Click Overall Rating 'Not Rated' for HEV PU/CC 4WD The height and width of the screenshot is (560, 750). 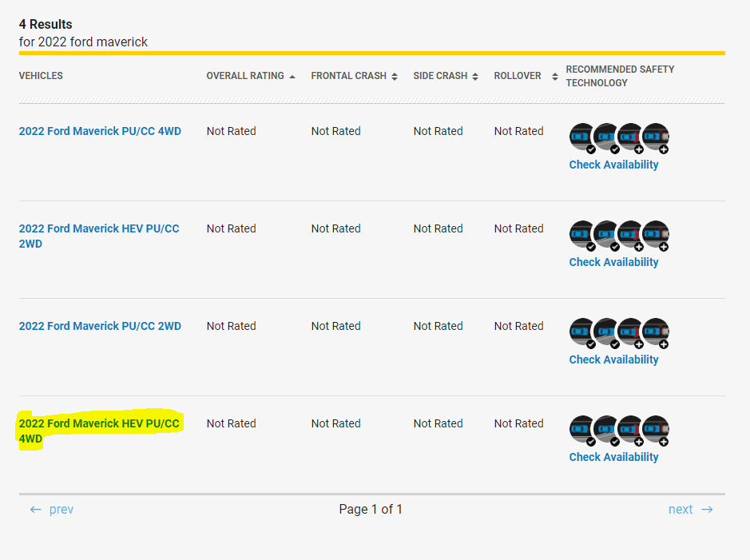coord(231,423)
